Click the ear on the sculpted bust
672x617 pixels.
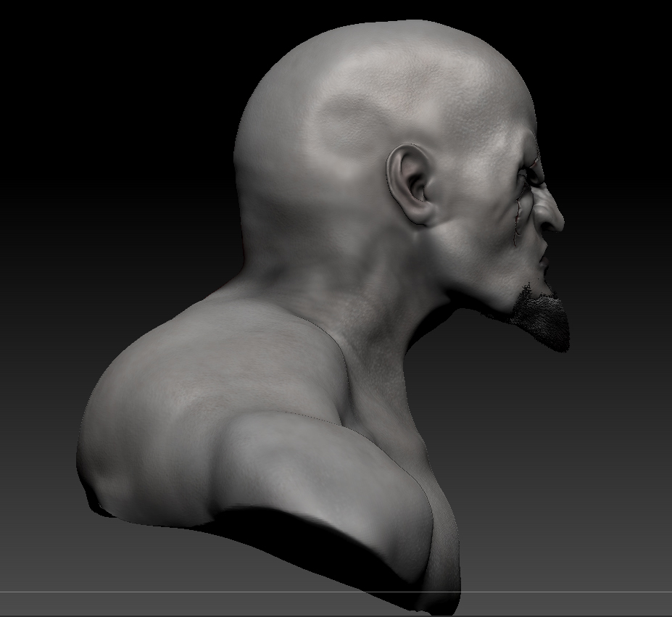coord(410,184)
